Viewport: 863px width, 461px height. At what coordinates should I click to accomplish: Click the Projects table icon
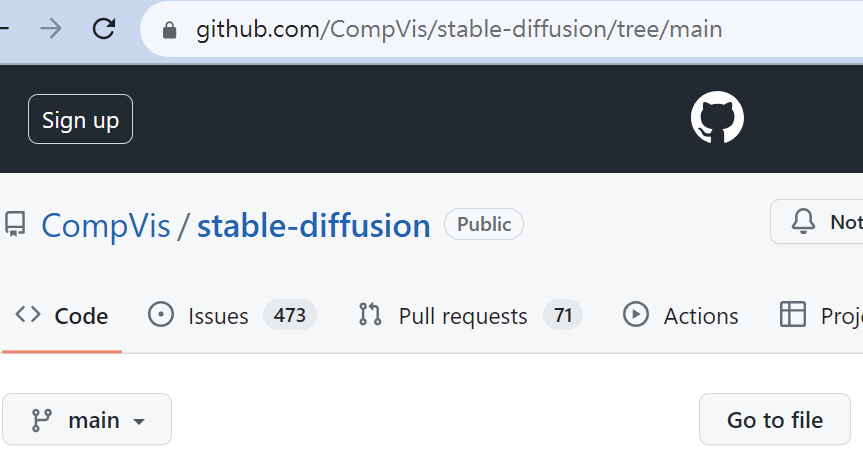(x=793, y=315)
